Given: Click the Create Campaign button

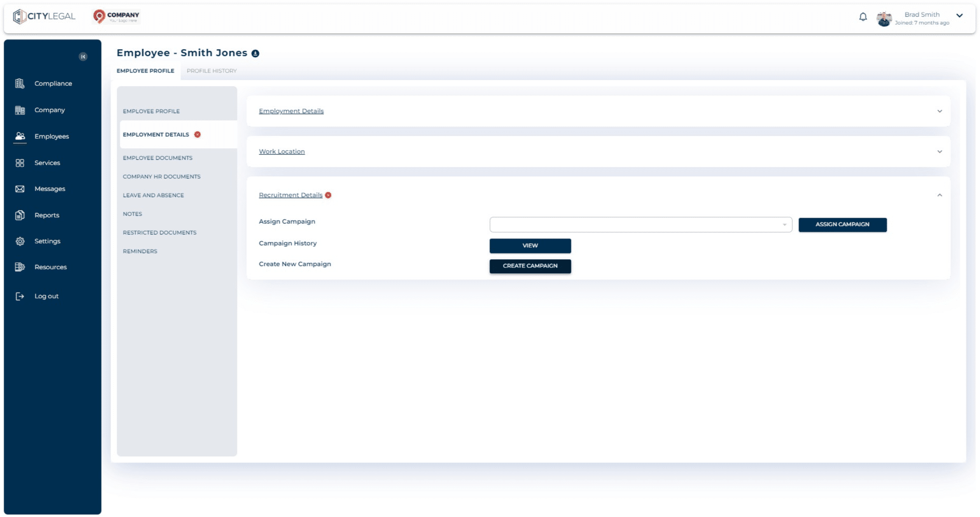Looking at the screenshot, I should [530, 266].
